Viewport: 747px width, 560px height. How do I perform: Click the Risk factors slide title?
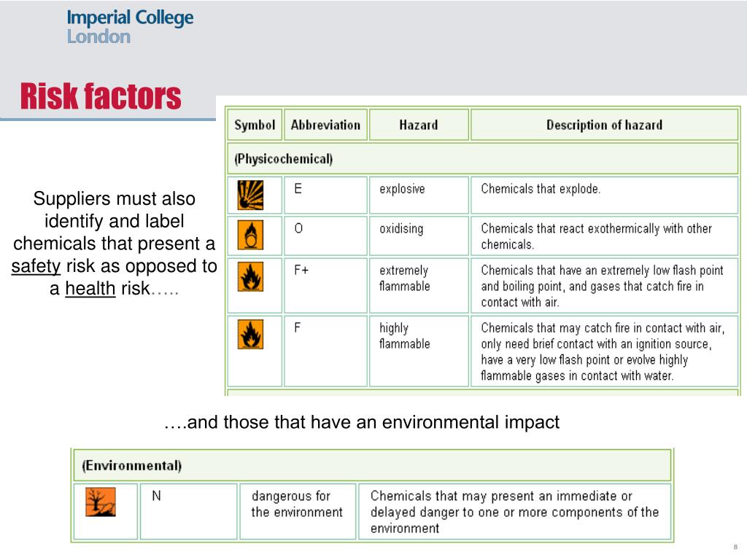(101, 96)
